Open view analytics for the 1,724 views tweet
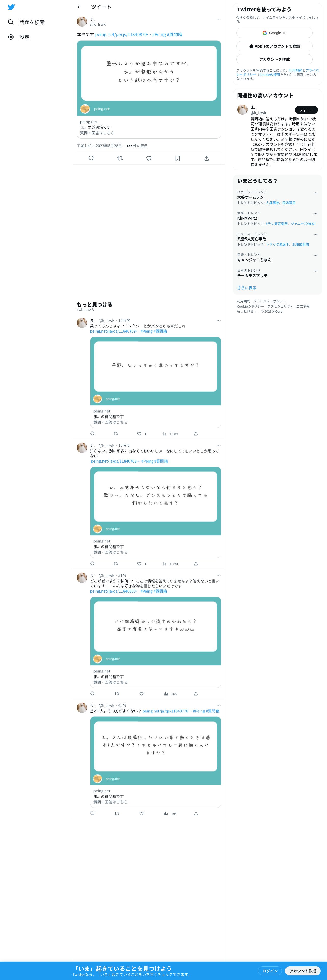The image size is (327, 980). pyautogui.click(x=170, y=564)
